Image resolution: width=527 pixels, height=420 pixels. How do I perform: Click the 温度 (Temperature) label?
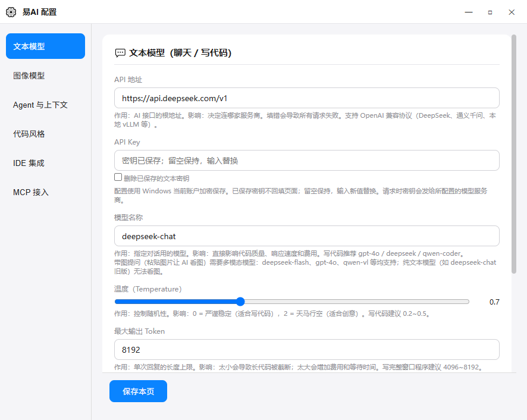coord(148,289)
